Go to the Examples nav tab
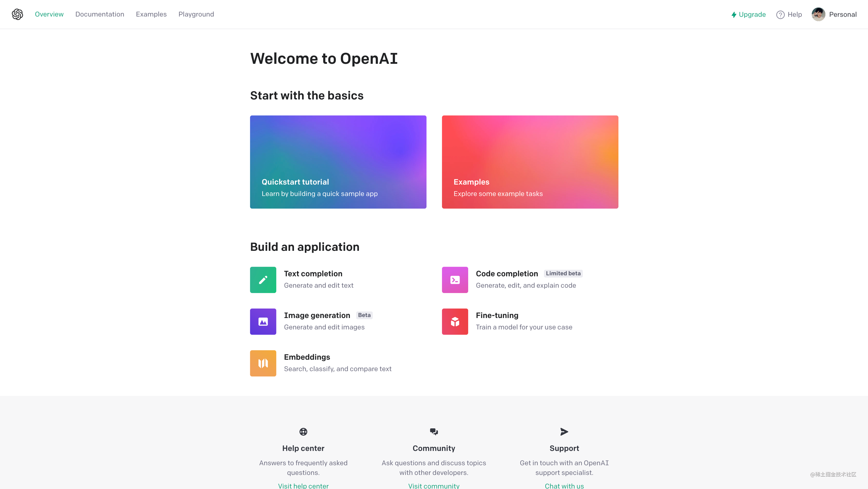The height and width of the screenshot is (489, 868). (x=151, y=14)
